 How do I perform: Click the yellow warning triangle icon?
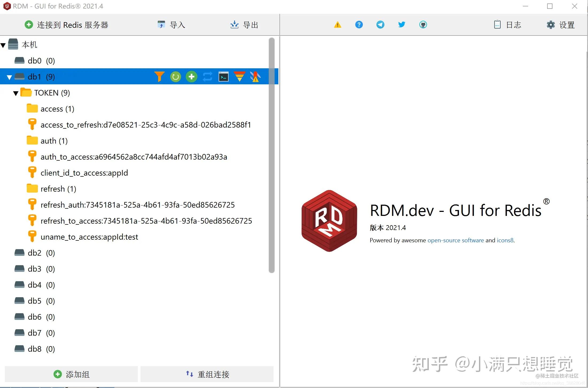(337, 25)
